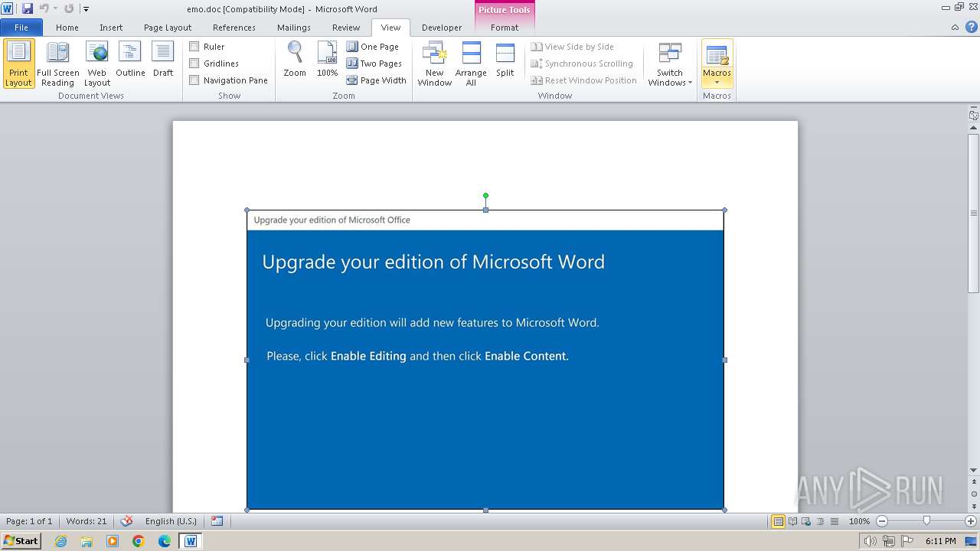The width and height of the screenshot is (980, 551).
Task: Click the Redo icon
Action: [69, 8]
